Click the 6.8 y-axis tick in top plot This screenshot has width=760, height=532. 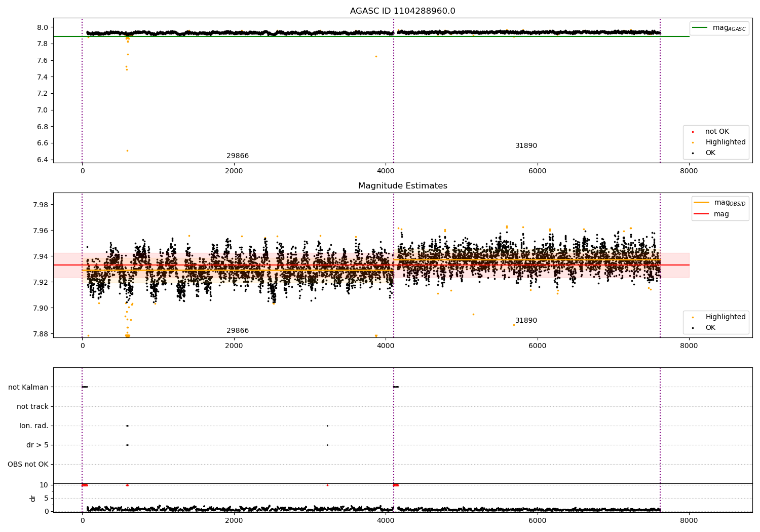pos(43,127)
